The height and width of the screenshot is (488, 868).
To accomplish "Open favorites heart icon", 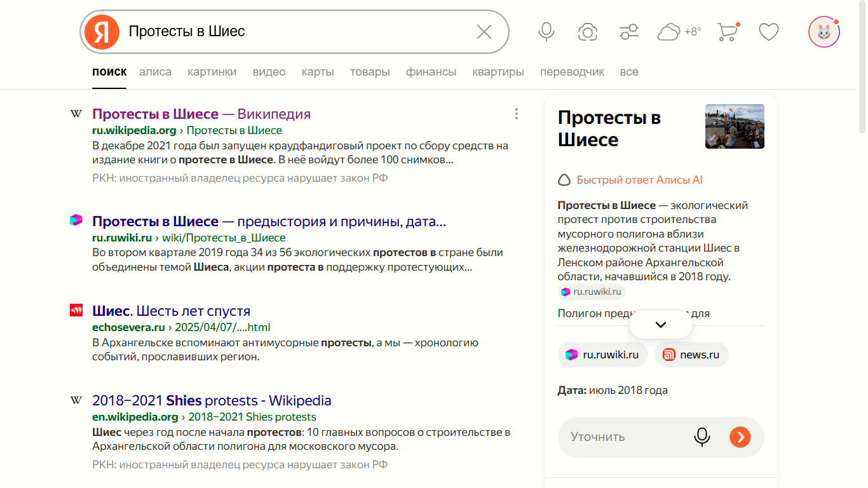I will tap(769, 32).
